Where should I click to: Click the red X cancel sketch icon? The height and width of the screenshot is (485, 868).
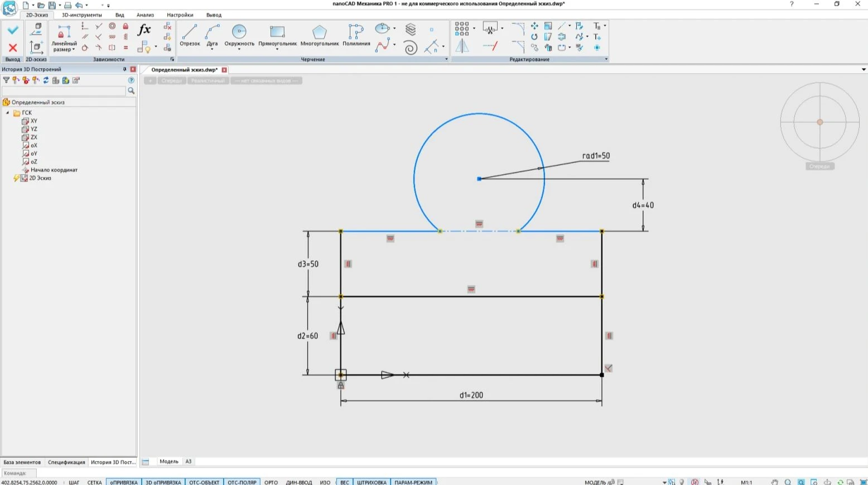click(13, 47)
